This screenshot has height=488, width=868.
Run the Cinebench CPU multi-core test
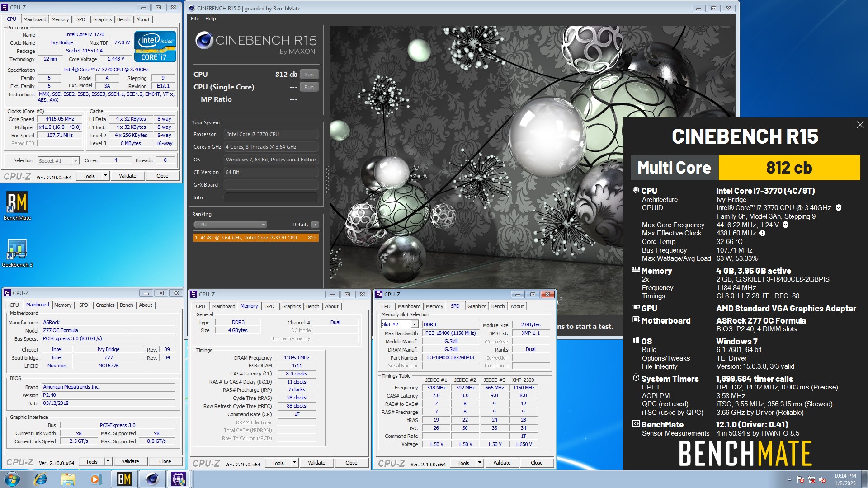point(309,75)
